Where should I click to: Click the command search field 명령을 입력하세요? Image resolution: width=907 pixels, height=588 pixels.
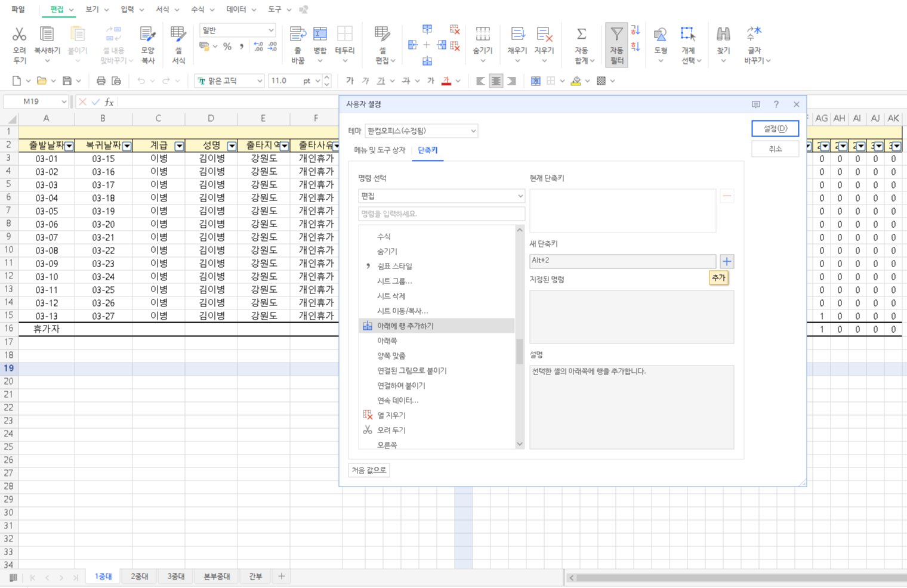click(442, 213)
